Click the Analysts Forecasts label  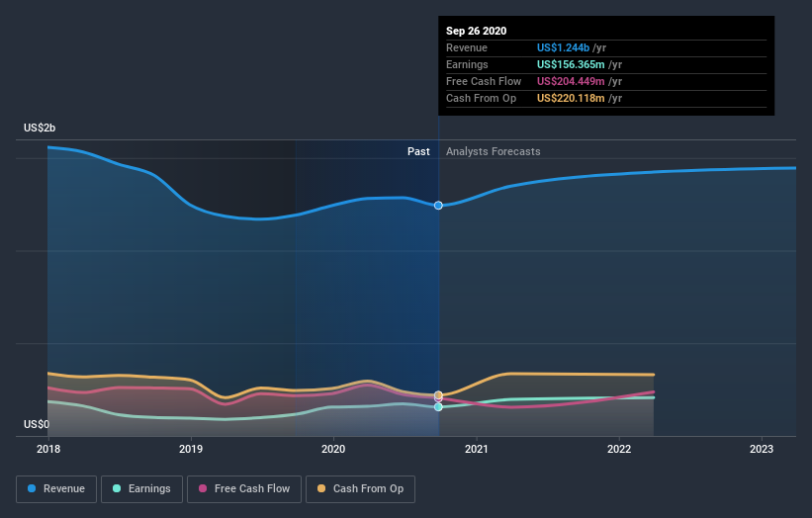493,151
